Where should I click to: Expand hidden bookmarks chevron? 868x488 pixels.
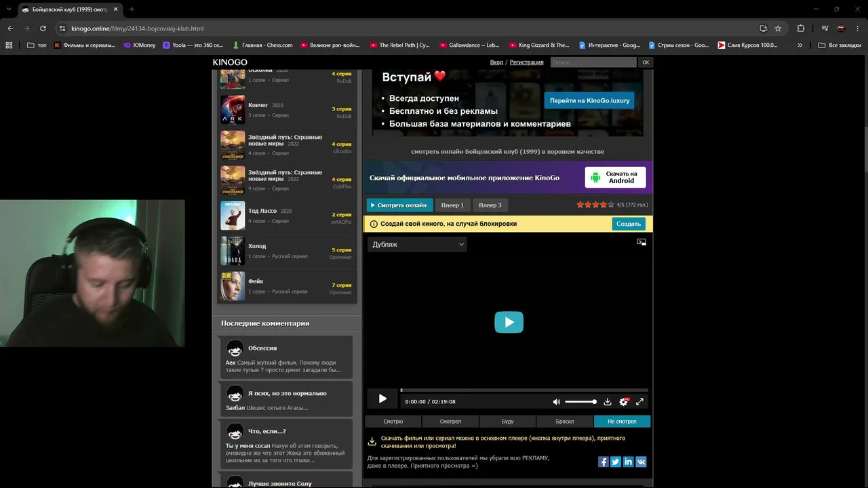(x=800, y=45)
